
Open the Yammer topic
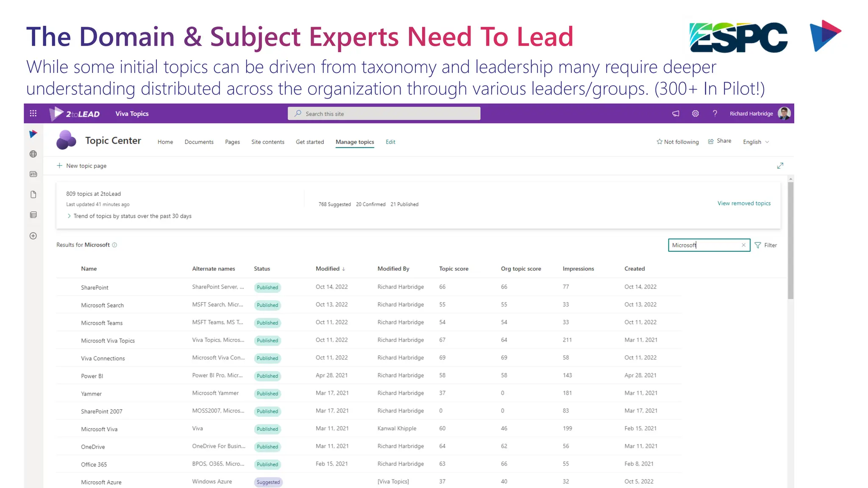[x=91, y=394]
